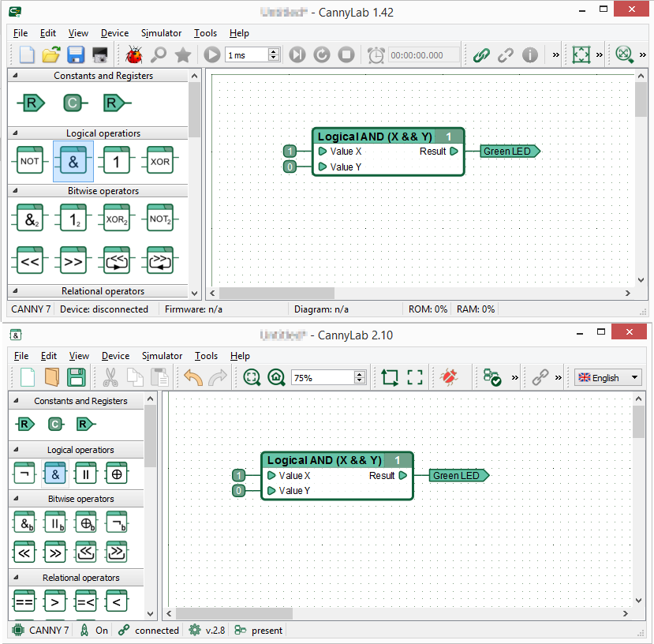Image resolution: width=654 pixels, height=644 pixels.
Task: Open Device menu in CannyLab 2.10
Action: pos(115,356)
